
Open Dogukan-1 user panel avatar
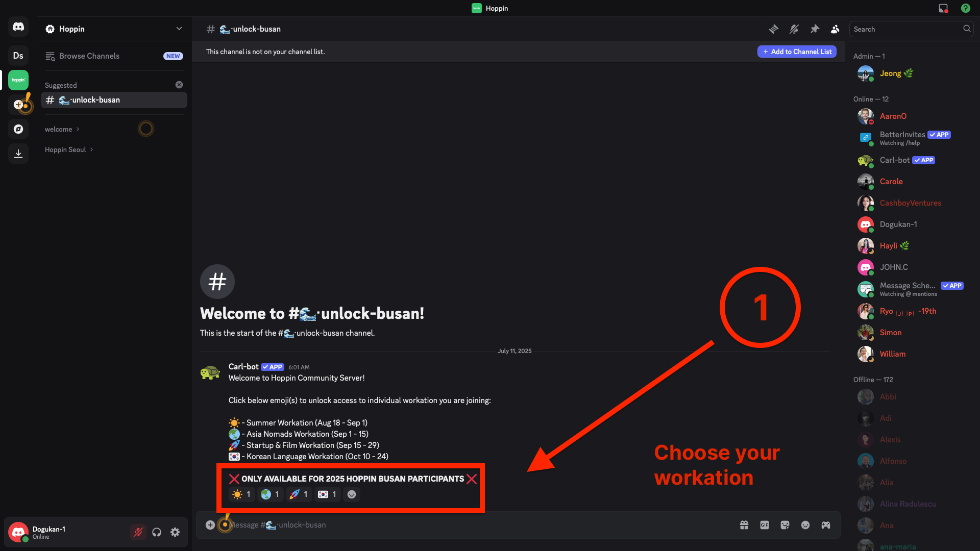pos(18,532)
